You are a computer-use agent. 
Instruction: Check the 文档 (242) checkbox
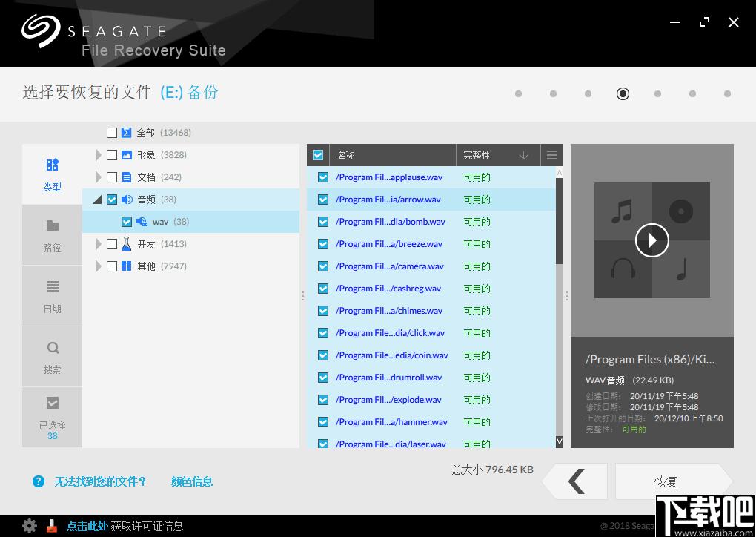tap(112, 177)
